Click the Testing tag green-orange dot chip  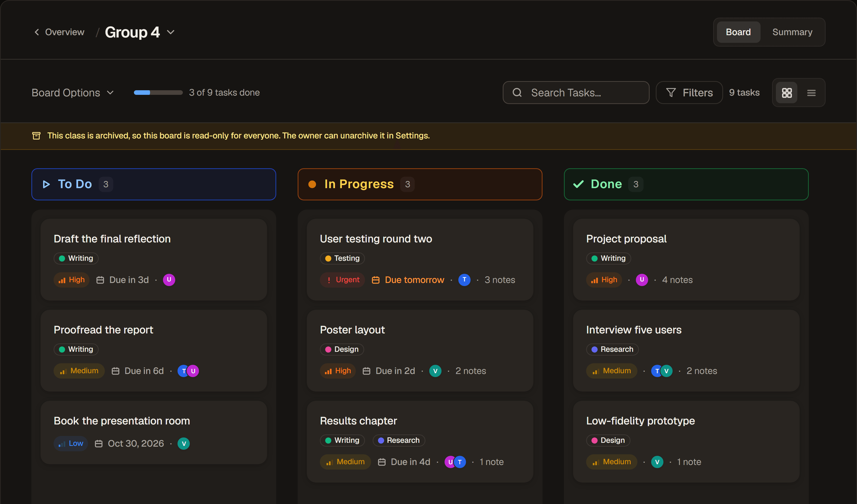[342, 258]
